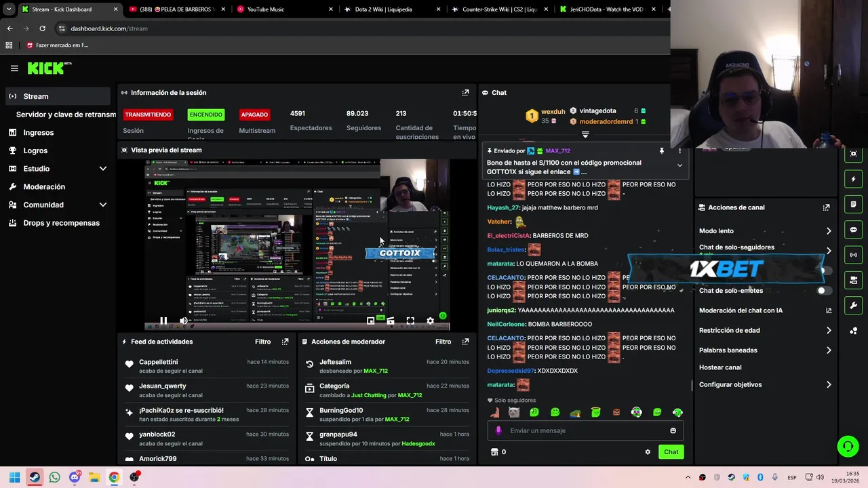This screenshot has width=868, height=488.
Task: Reload the page with browser refresh
Action: coord(42,28)
